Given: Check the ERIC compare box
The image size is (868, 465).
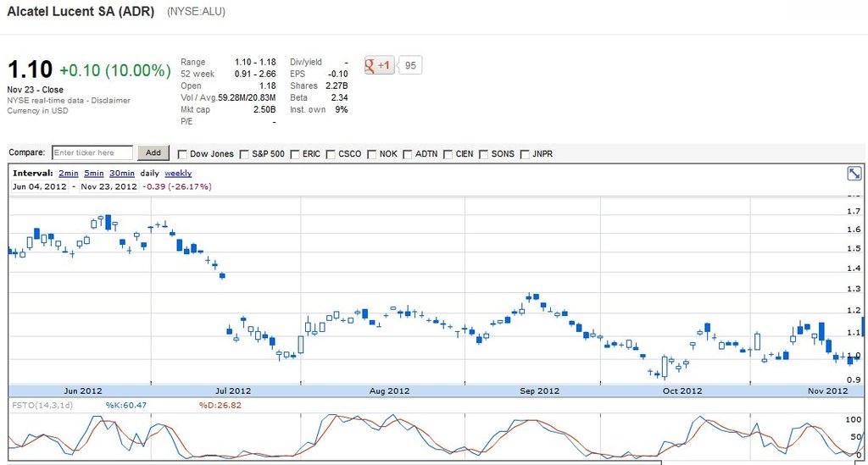Looking at the screenshot, I should click(294, 154).
